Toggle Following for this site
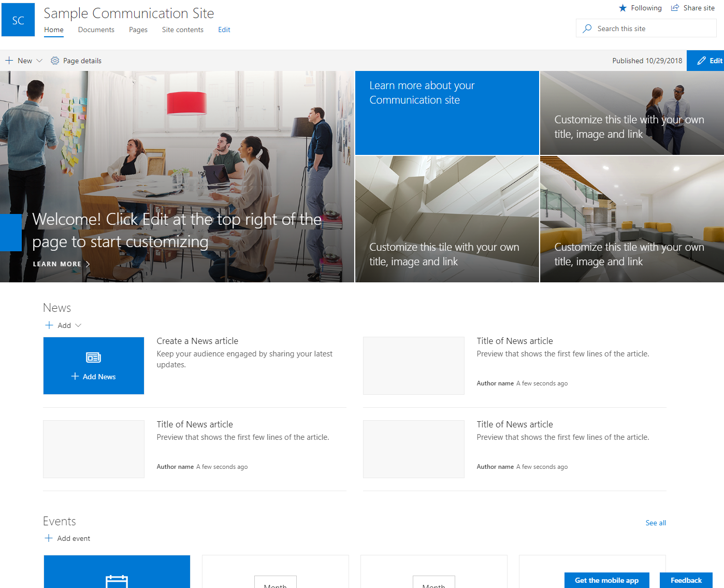724x588 pixels. coord(623,8)
